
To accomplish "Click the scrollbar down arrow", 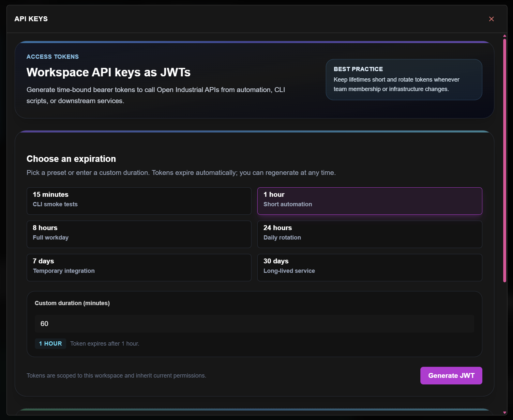I will click(x=505, y=413).
